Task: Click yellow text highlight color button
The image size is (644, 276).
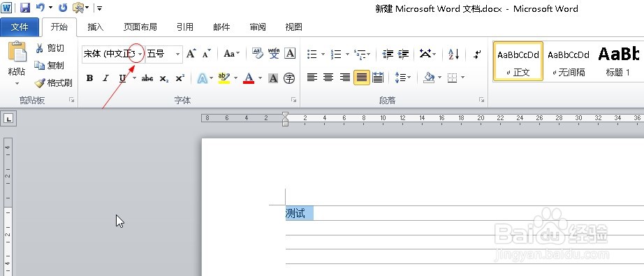Action: (224, 78)
